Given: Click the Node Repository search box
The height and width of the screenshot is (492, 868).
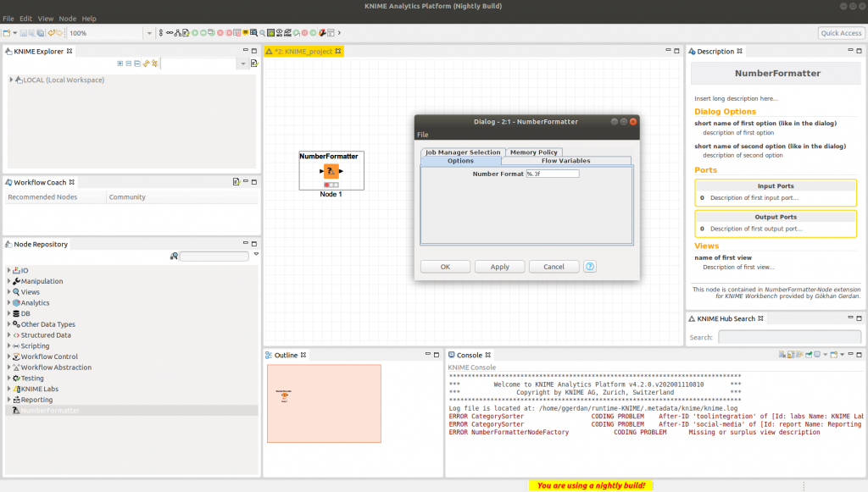Looking at the screenshot, I should click(214, 256).
